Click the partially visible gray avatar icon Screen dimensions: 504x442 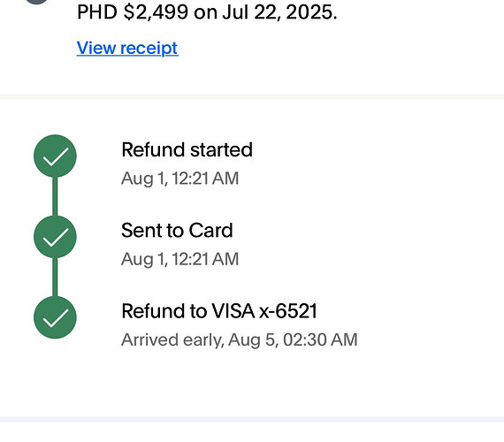36,2
